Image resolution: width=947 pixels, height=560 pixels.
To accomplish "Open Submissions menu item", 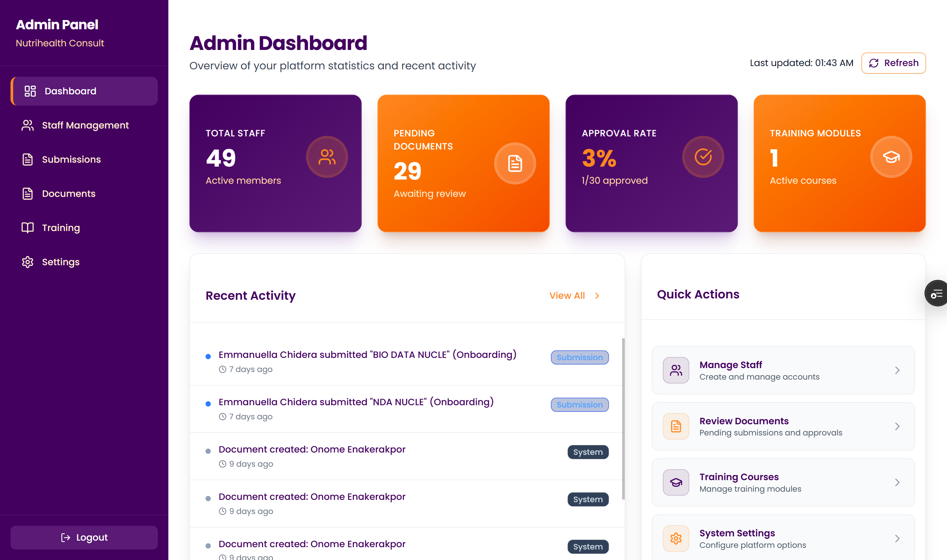I will [x=84, y=159].
